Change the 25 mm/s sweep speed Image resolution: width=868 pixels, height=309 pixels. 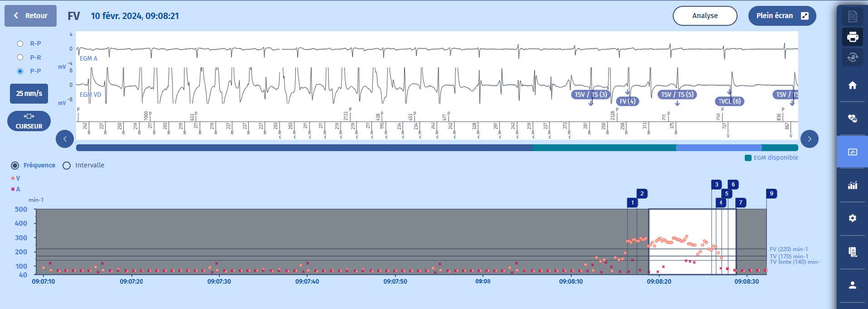[29, 94]
